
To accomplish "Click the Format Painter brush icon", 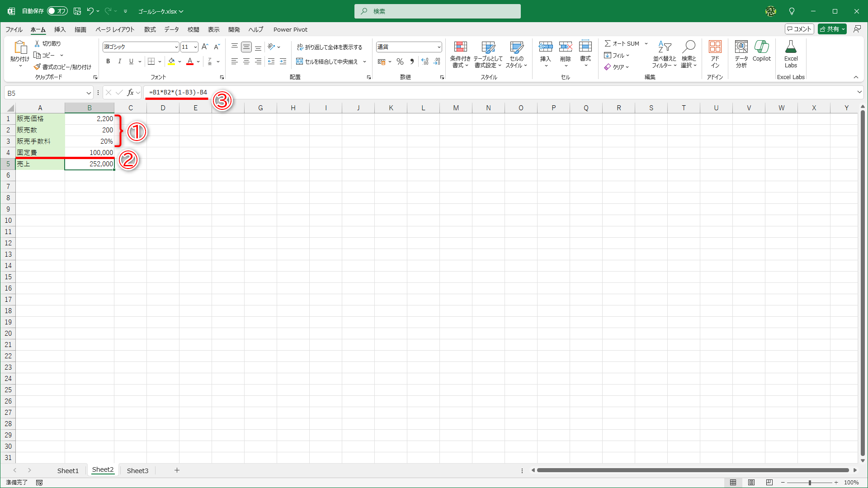I will [38, 67].
